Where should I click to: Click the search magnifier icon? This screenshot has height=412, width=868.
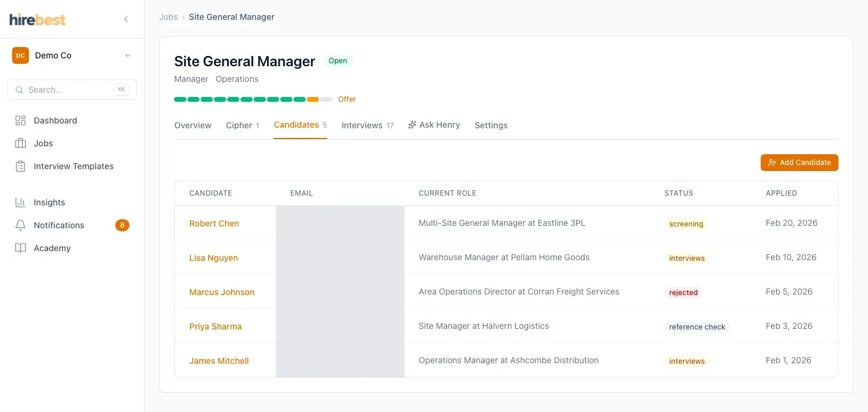(20, 90)
